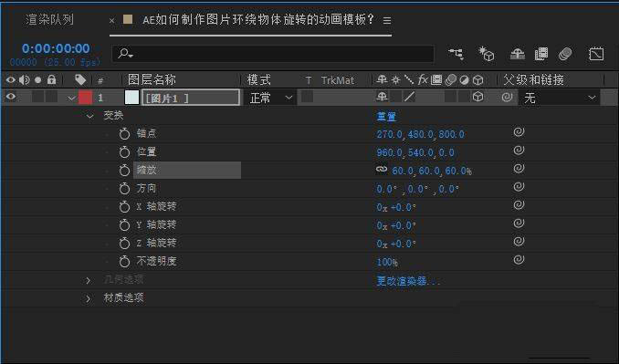Toggle 位置 stopwatch keyframing

[x=124, y=151]
